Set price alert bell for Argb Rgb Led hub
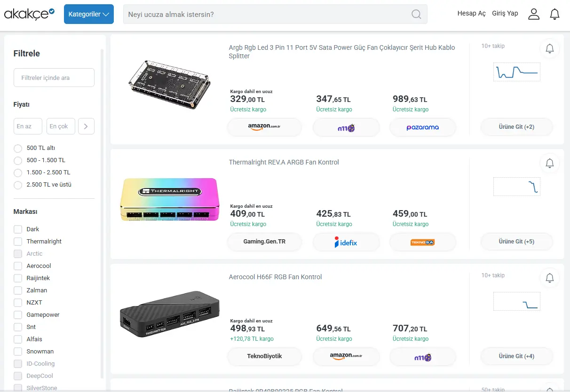This screenshot has height=392, width=570. click(550, 48)
